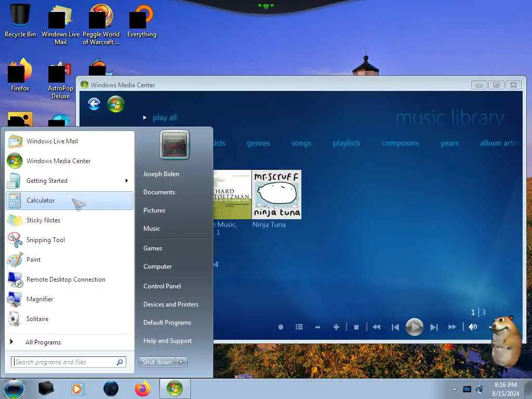Launch Magnifier from Start menu

tap(70, 299)
